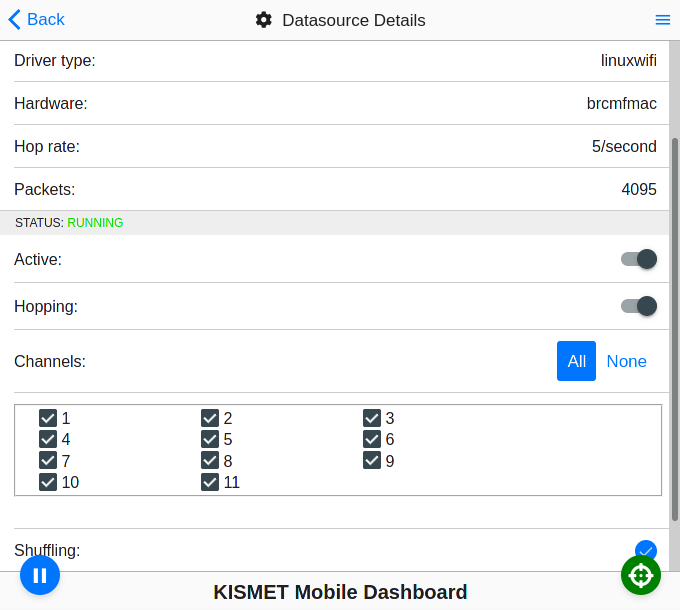680x610 pixels.
Task: Select All channels button
Action: (x=576, y=361)
